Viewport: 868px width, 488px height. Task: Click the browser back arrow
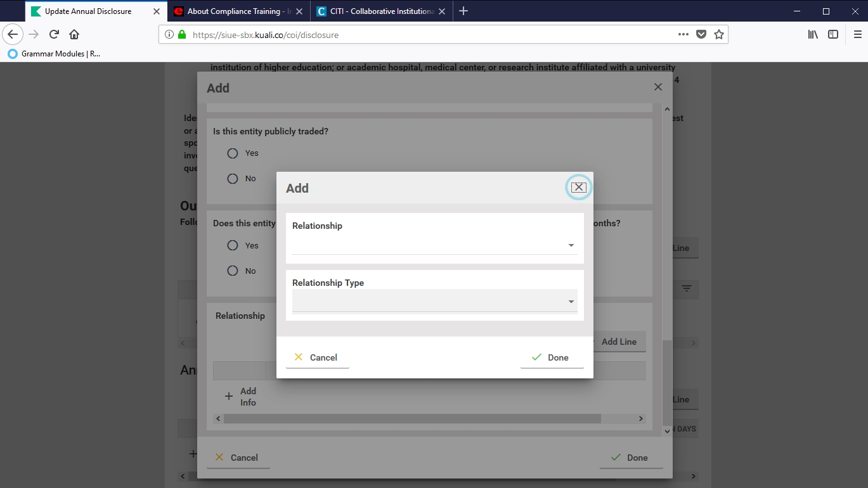[x=13, y=35]
